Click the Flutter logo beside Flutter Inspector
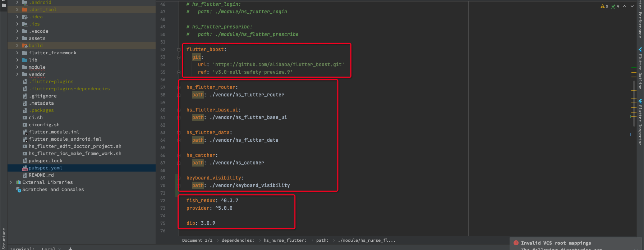Viewport: 644px width, 250px height. pos(640,101)
